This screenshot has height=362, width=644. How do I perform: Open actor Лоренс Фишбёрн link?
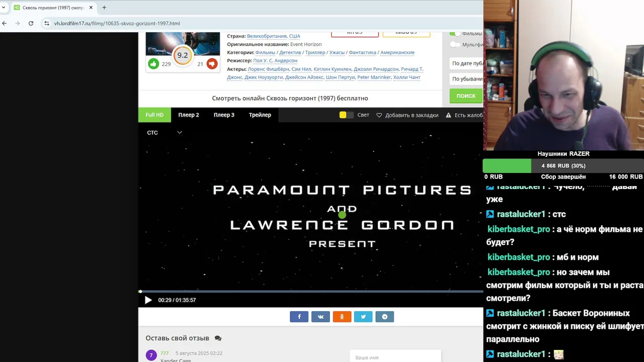click(x=269, y=69)
